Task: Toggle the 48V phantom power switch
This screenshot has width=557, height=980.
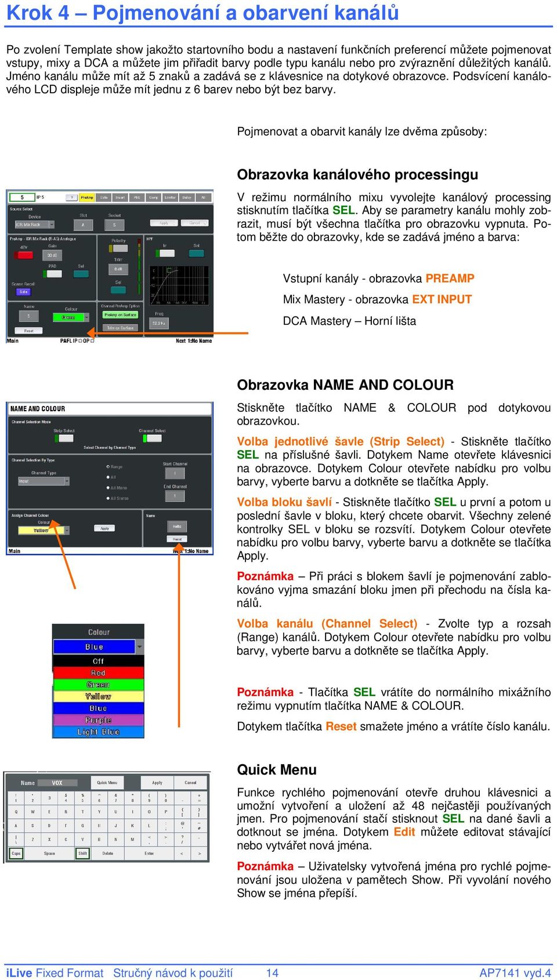Action: pyautogui.click(x=24, y=255)
